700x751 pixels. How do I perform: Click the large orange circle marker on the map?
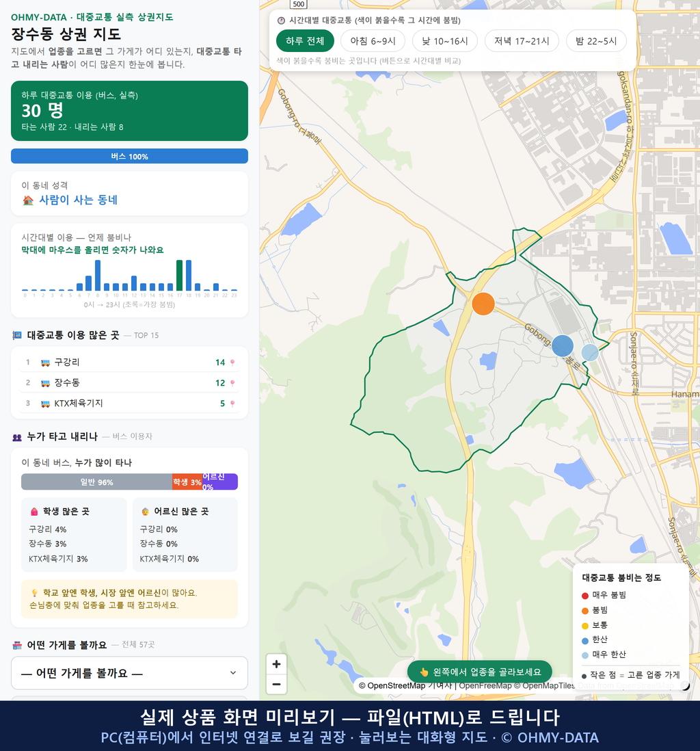click(483, 304)
